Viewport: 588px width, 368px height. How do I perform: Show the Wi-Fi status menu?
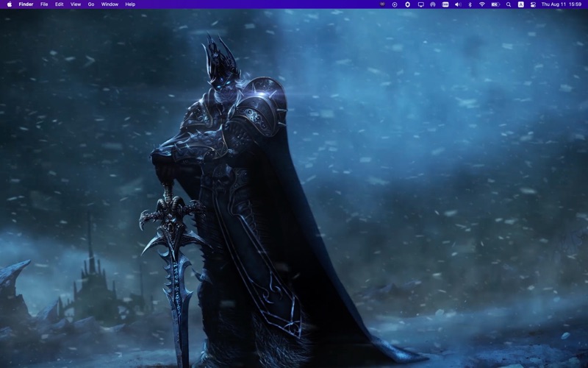482,4
